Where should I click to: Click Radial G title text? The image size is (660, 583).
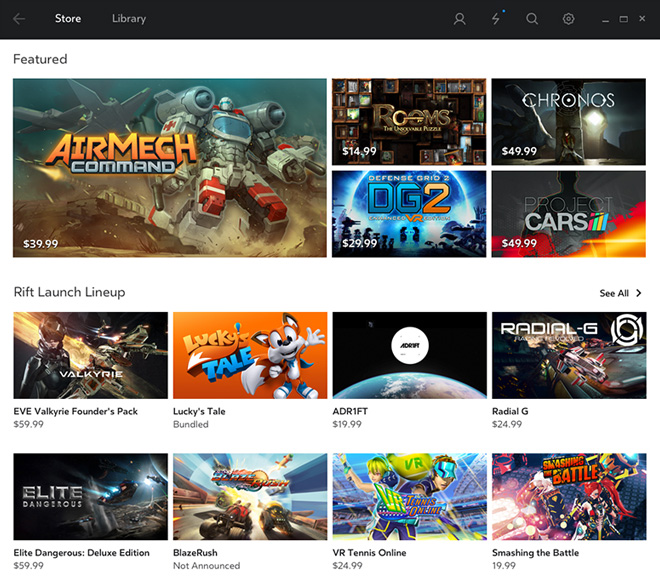[x=510, y=411]
